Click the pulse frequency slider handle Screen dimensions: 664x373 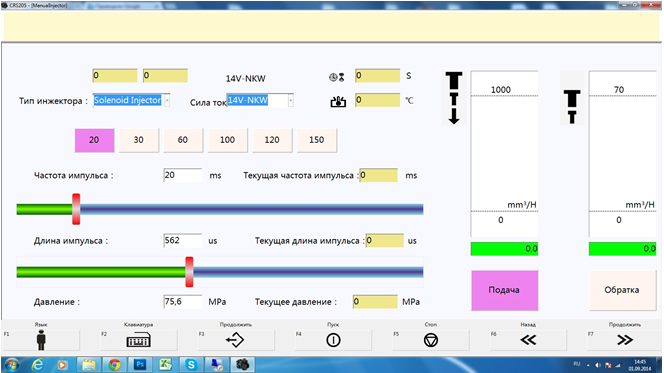pyautogui.click(x=76, y=209)
